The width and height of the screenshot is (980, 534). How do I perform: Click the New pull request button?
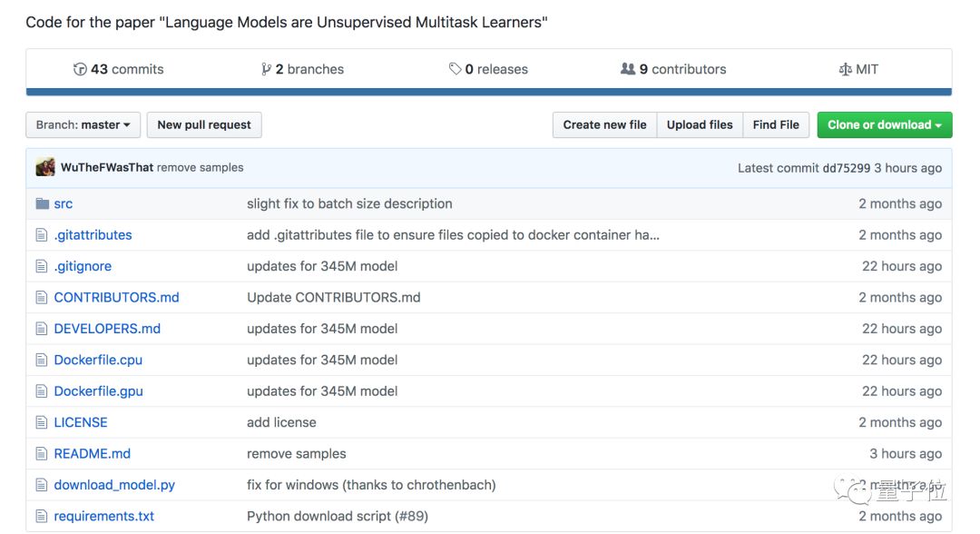204,125
